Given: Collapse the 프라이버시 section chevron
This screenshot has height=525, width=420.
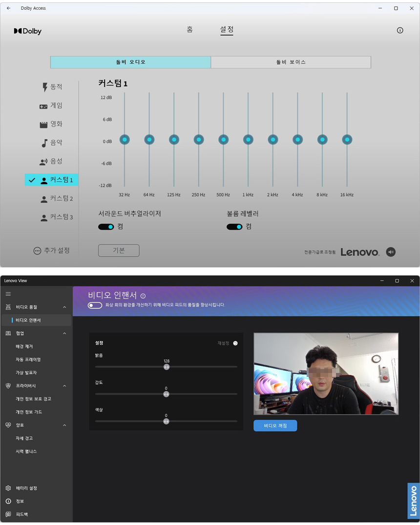Looking at the screenshot, I should (64, 386).
